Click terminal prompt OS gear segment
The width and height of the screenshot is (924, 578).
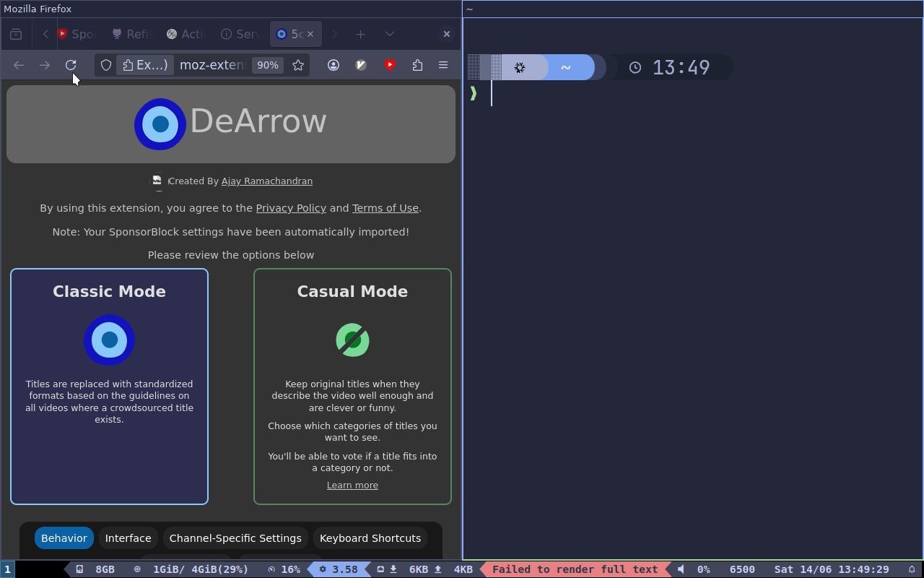520,67
